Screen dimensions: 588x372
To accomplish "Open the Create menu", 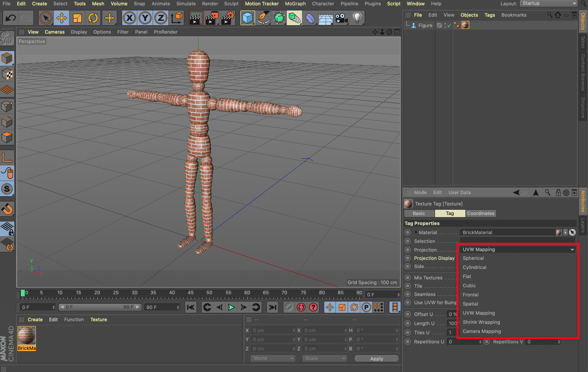I will (40, 3).
